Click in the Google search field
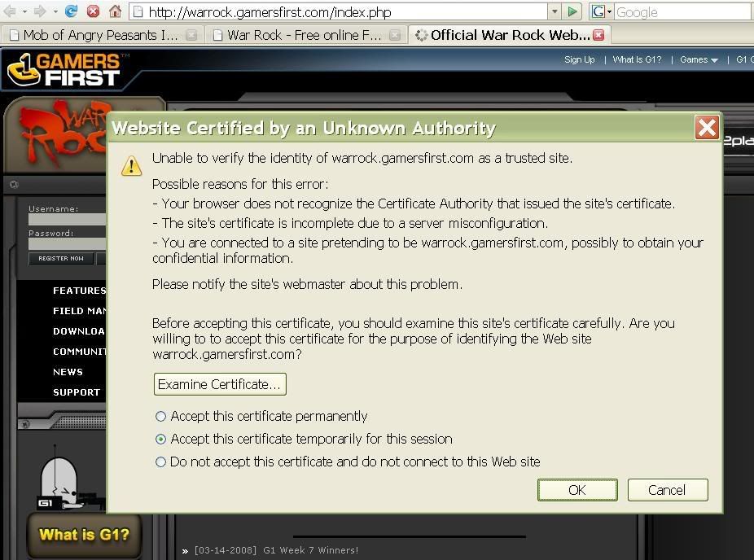 pyautogui.click(x=680, y=11)
